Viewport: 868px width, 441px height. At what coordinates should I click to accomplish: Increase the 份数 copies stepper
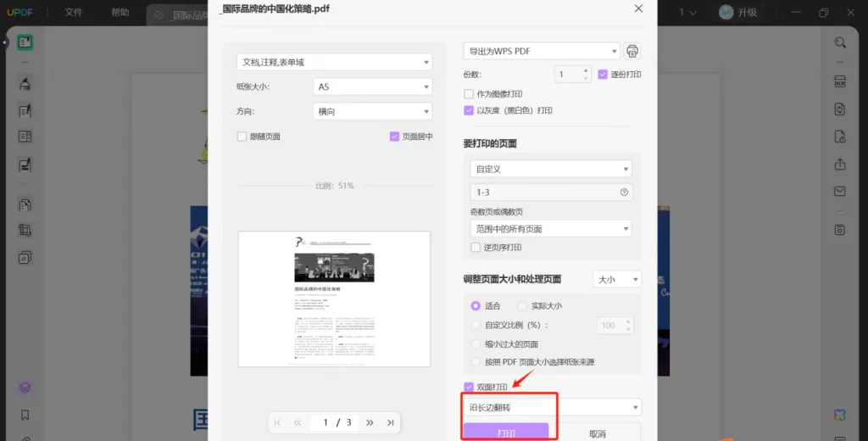[x=586, y=70]
